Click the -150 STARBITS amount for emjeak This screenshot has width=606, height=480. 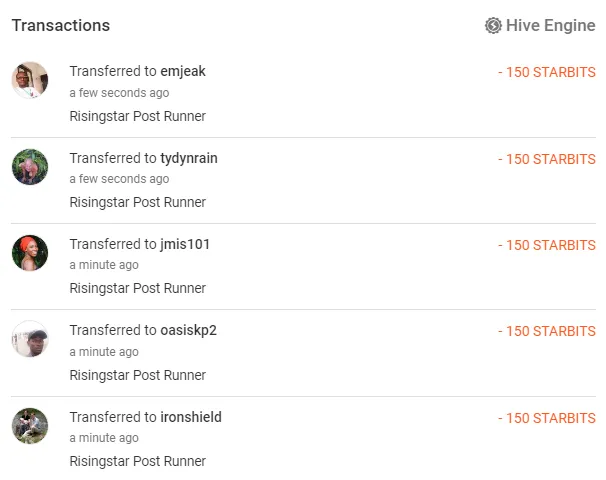pyautogui.click(x=546, y=72)
